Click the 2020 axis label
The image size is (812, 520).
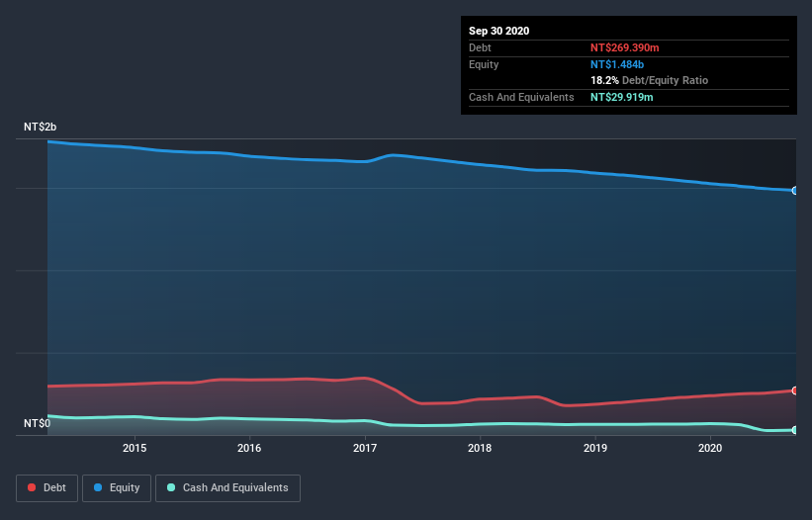[710, 448]
